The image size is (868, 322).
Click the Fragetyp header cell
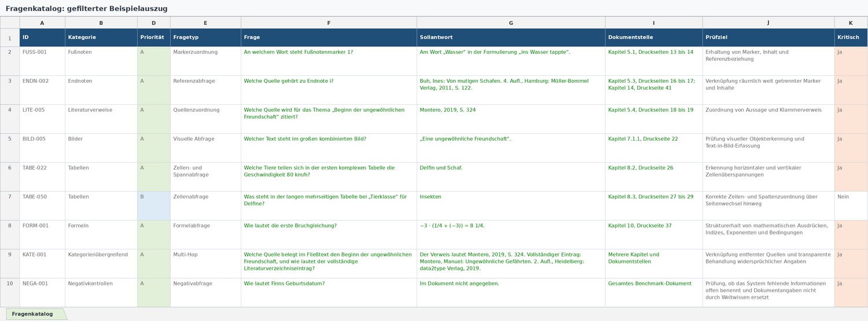coord(205,38)
